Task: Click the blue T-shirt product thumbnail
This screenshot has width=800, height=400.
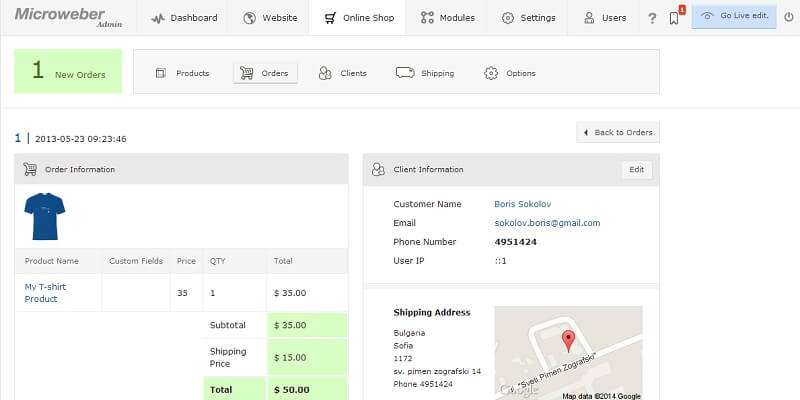Action: click(x=44, y=215)
